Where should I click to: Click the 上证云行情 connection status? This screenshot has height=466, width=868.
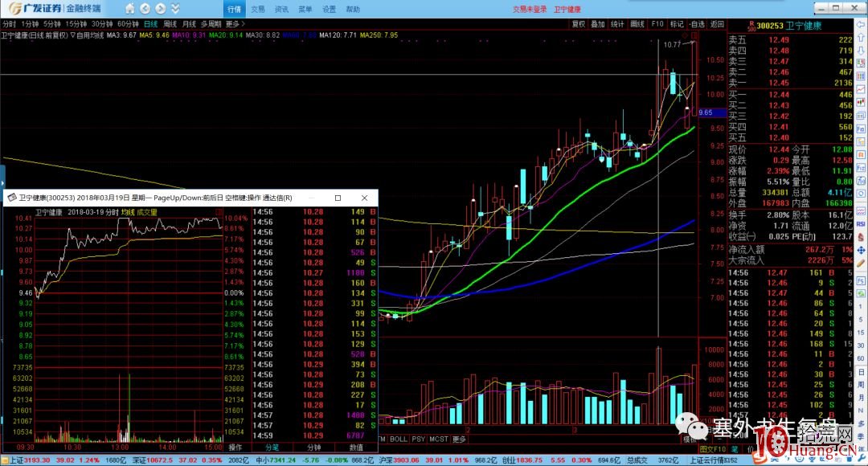tap(714, 460)
